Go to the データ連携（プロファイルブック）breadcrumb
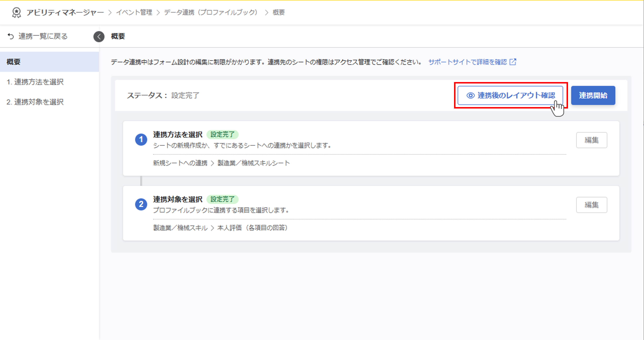 pos(211,12)
